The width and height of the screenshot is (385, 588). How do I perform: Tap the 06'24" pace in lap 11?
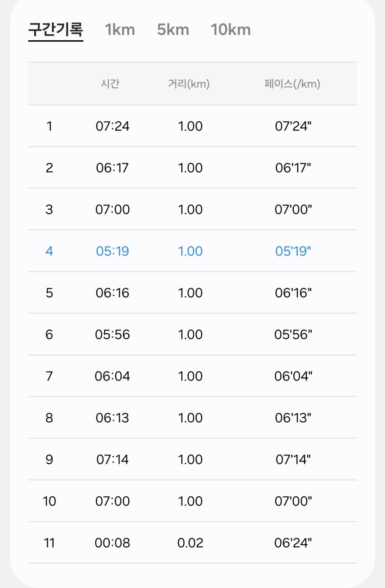293,543
